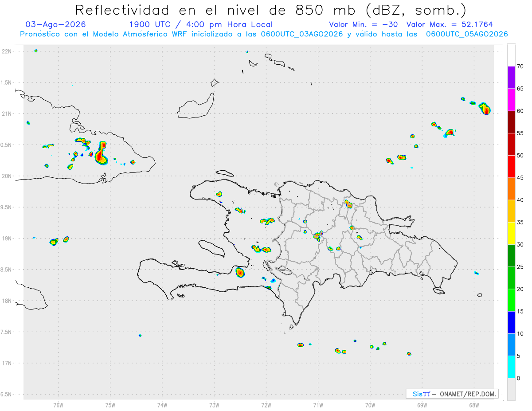Click the colorbar label "0"
This screenshot has width=532, height=411.
pyautogui.click(x=519, y=378)
